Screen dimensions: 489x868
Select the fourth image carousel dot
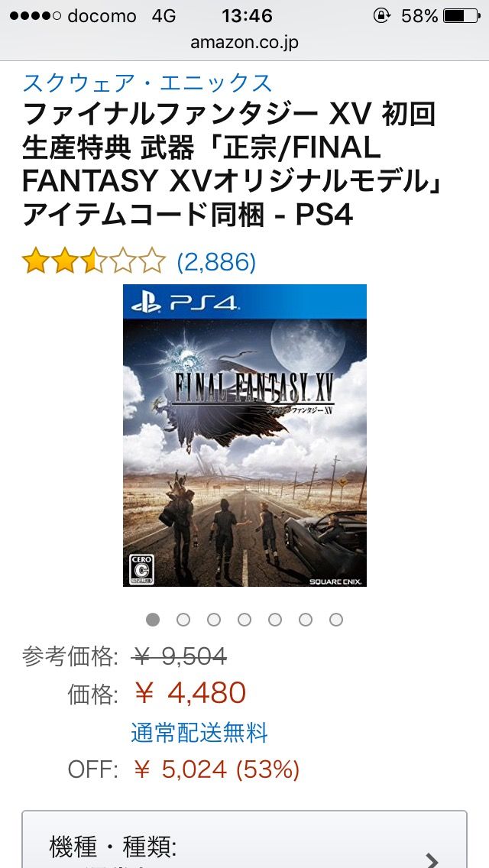click(x=244, y=620)
